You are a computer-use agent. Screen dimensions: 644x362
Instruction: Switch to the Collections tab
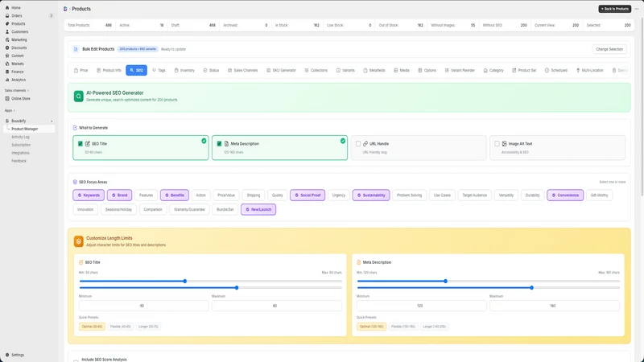[x=316, y=70]
